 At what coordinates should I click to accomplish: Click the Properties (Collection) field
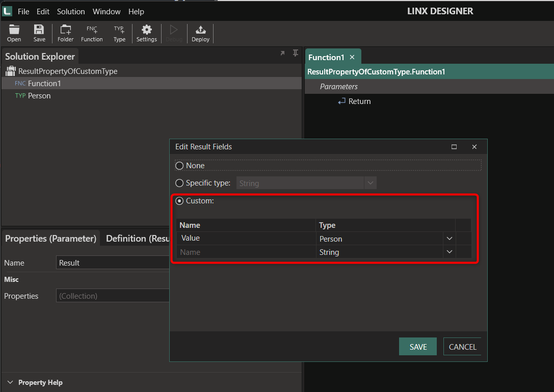pyautogui.click(x=112, y=296)
